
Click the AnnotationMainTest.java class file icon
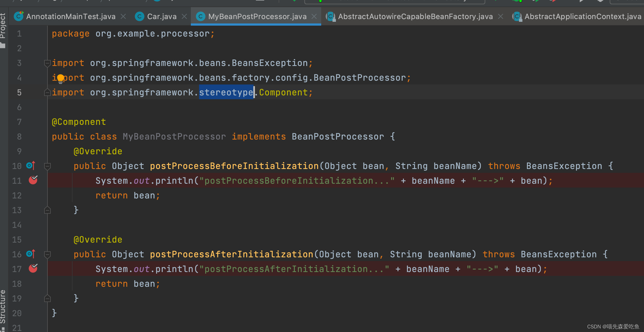coord(19,17)
